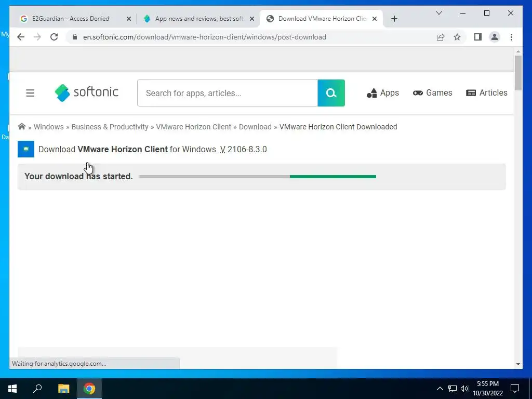The width and height of the screenshot is (532, 399).
Task: Open the taskbar clock and date
Action: [x=487, y=389]
